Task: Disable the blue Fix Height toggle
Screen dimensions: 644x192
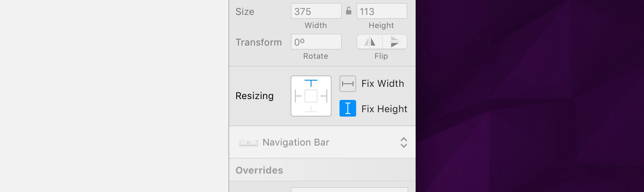Action: point(348,108)
